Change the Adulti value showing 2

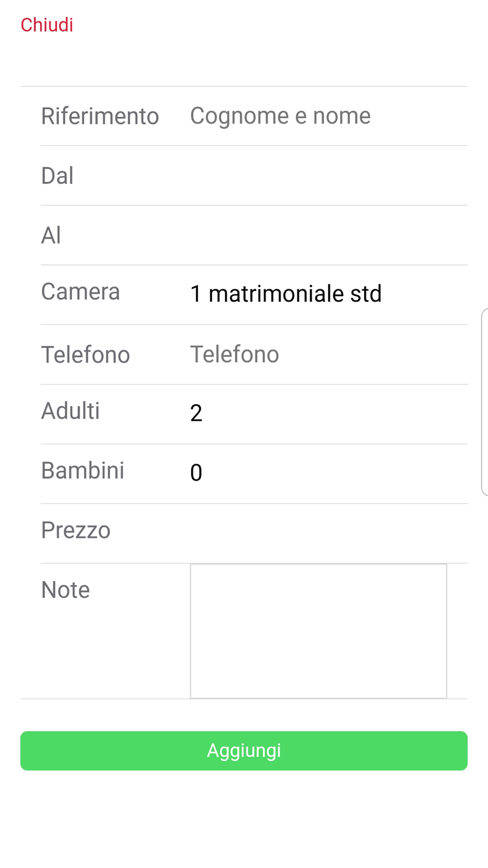(x=196, y=413)
